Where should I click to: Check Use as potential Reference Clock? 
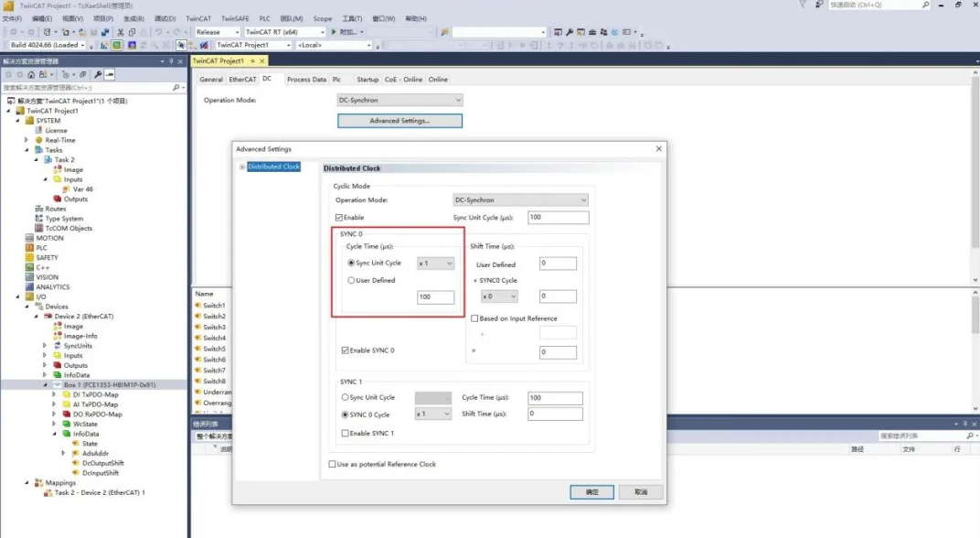click(332, 464)
